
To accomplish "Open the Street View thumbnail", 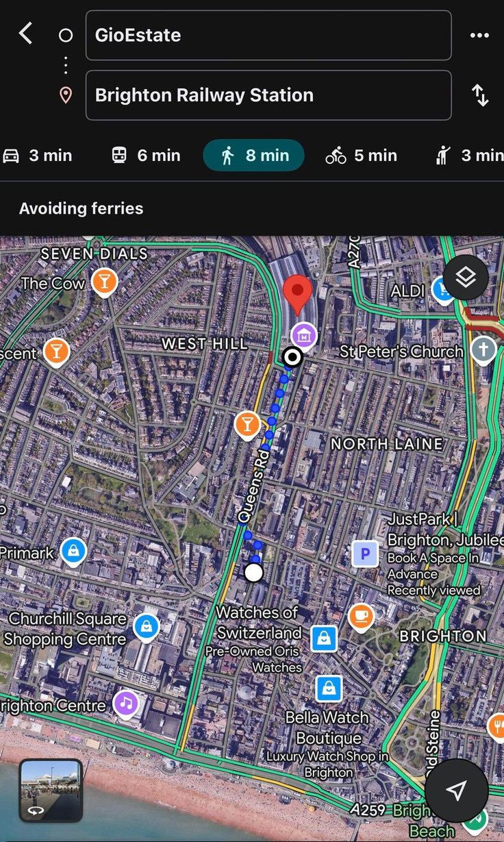I will (51, 790).
